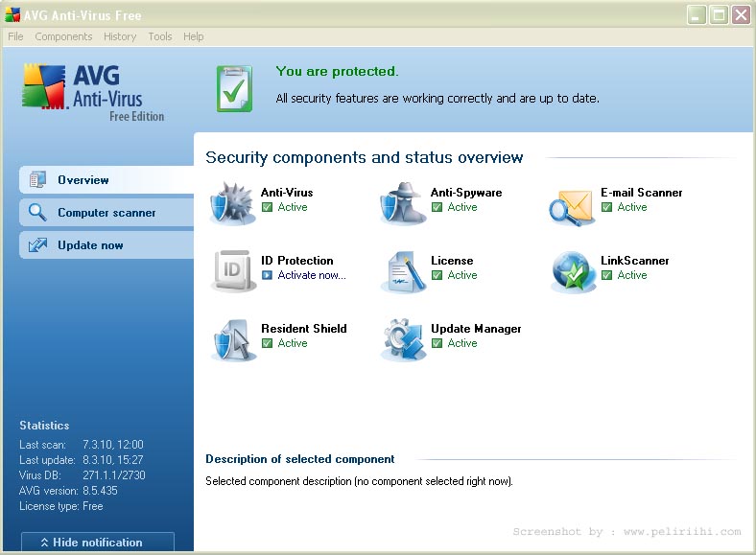Open the E-mail Scanner envelope icon

pyautogui.click(x=572, y=207)
